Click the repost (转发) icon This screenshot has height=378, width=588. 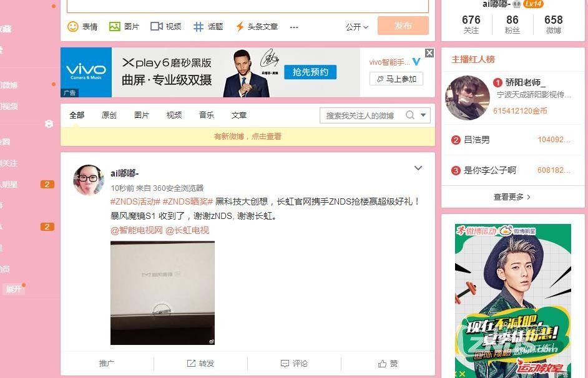191,364
